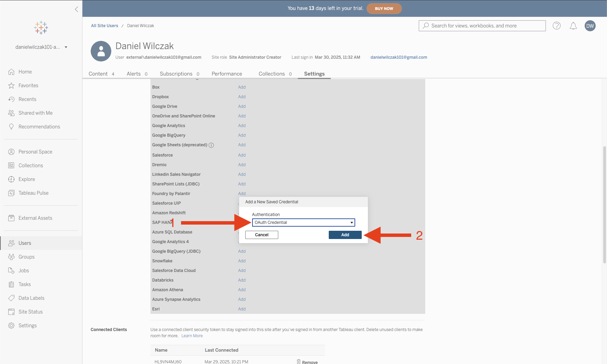This screenshot has width=607, height=364.
Task: Click the Buy Now trial button
Action: coord(384,9)
